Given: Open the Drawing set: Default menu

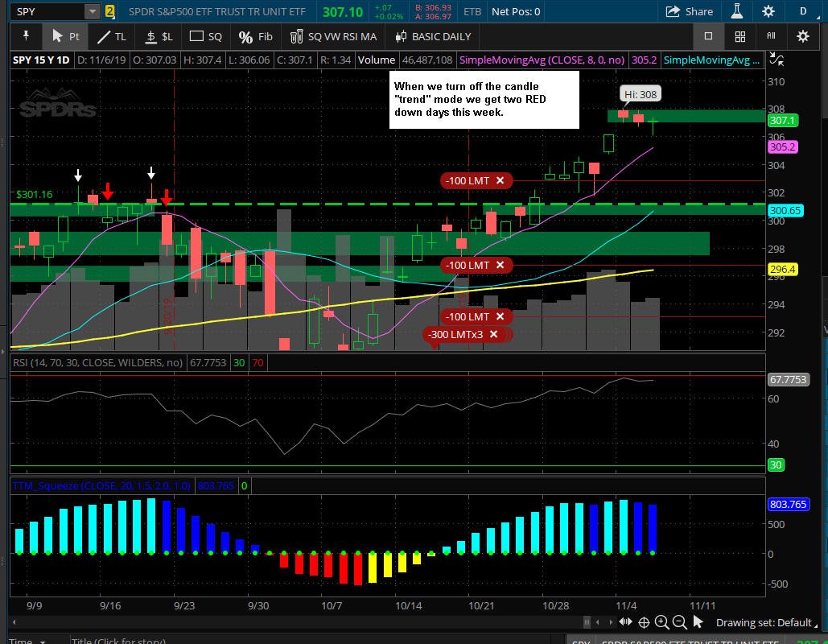Looking at the screenshot, I should [763, 622].
